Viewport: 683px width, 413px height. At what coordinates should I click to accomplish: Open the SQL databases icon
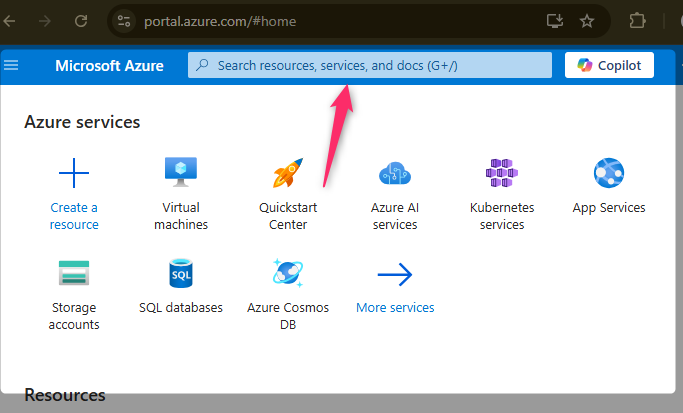click(181, 273)
